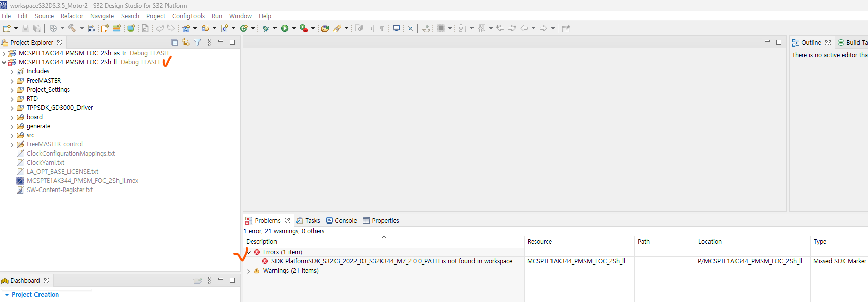Sort problems by Location column header
868x302 pixels.
[x=753, y=242]
